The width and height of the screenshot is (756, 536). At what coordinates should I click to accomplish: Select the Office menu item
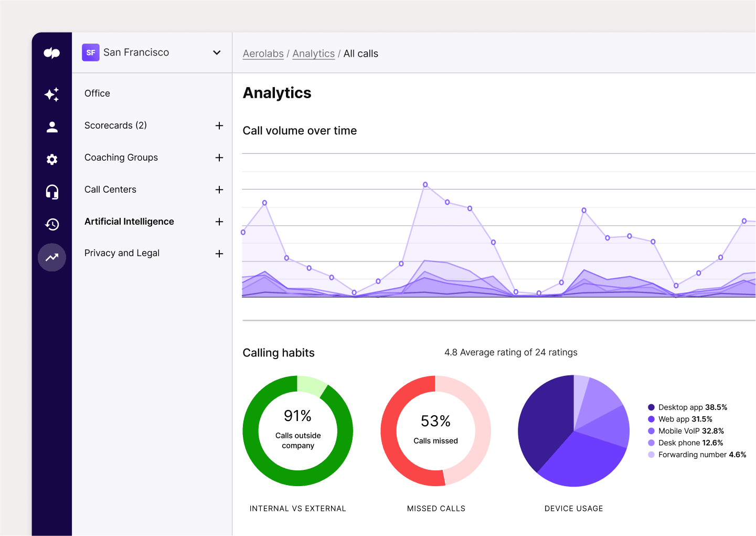pos(97,93)
